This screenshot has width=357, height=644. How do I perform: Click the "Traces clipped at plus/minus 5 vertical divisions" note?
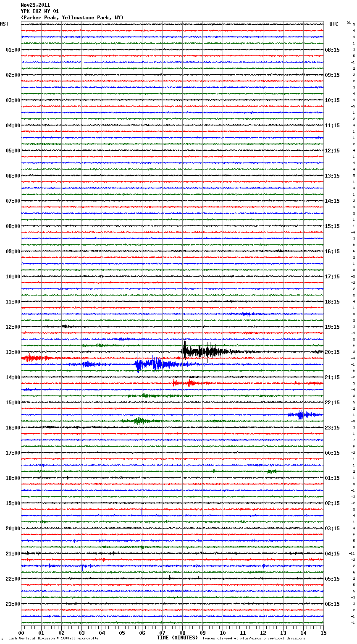[254, 638]
